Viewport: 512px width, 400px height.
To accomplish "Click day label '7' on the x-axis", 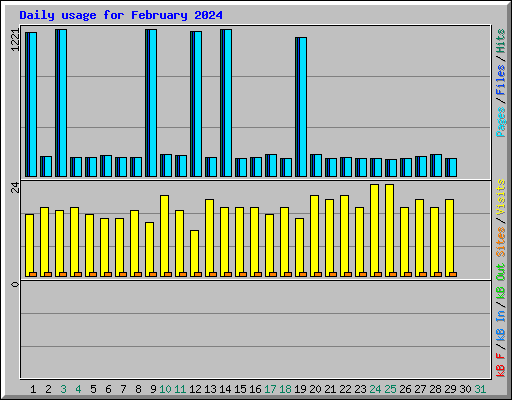I will pyautogui.click(x=123, y=389).
